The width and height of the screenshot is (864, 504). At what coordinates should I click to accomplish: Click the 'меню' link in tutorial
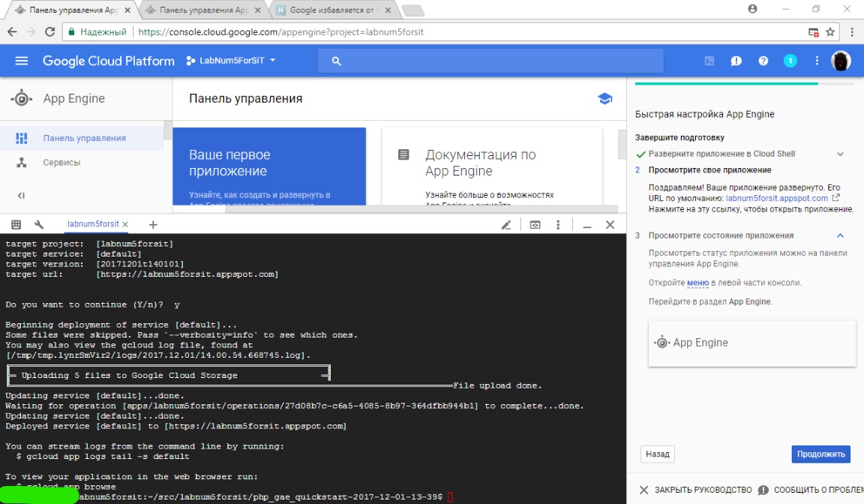[x=697, y=283]
